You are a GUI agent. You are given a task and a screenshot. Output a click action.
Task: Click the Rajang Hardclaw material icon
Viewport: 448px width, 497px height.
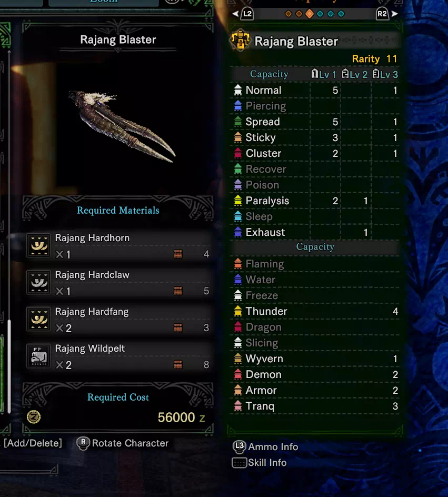coord(38,282)
